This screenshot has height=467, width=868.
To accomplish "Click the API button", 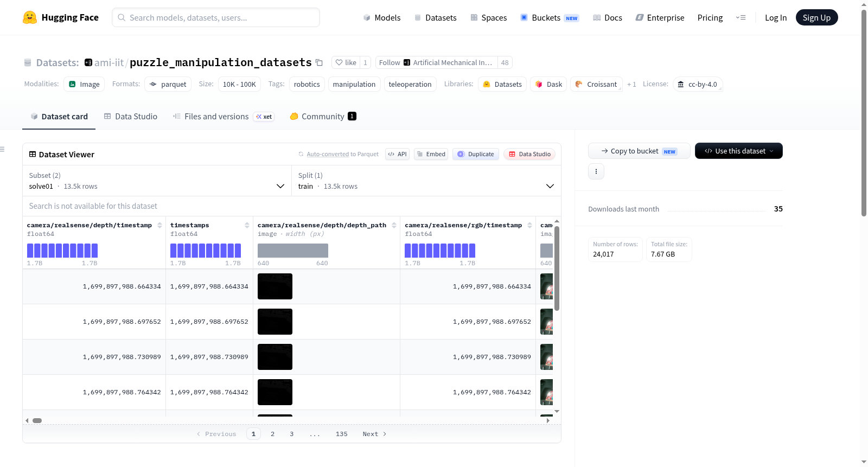I will (397, 154).
